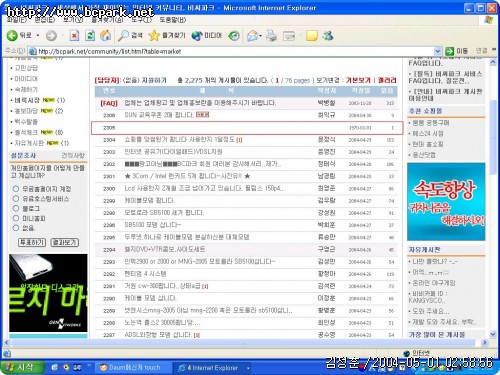Open the 홍보마당 sidebar link
Screen dimensions: 500x375
coord(26,111)
